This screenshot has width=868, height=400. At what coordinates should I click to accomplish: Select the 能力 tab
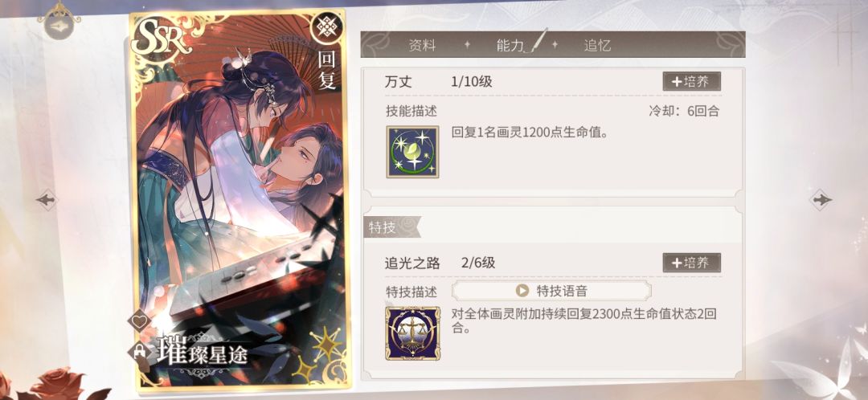(510, 45)
